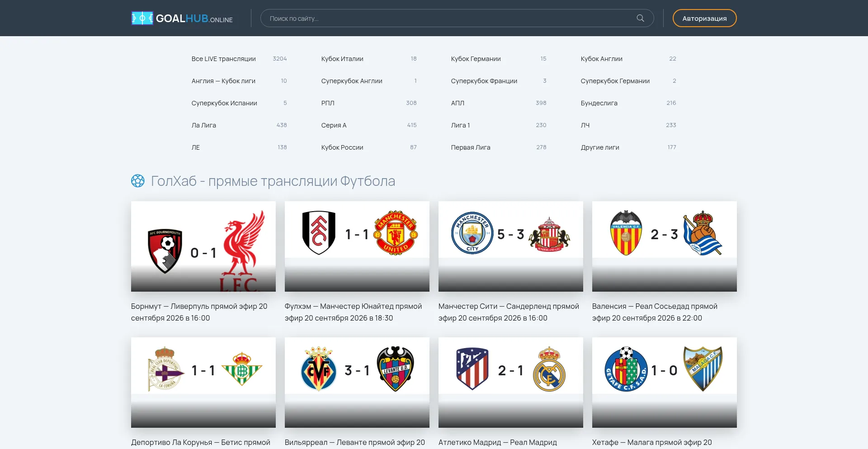Open Суперкубок Франции category
Screen dimensions: 868x449
[484, 81]
